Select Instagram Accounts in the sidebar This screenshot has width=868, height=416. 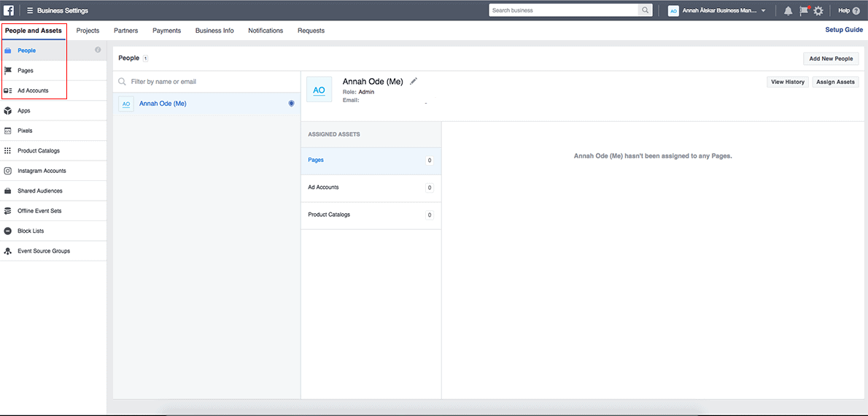(42, 171)
